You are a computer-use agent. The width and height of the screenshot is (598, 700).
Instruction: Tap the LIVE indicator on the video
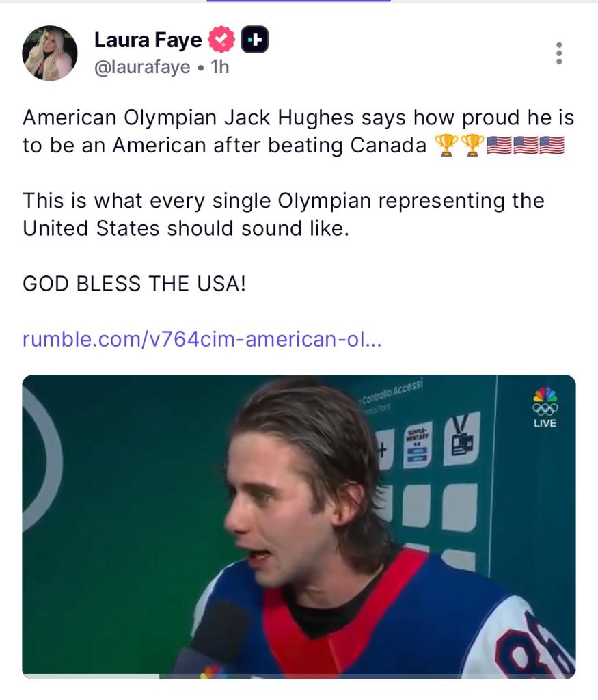[x=545, y=423]
